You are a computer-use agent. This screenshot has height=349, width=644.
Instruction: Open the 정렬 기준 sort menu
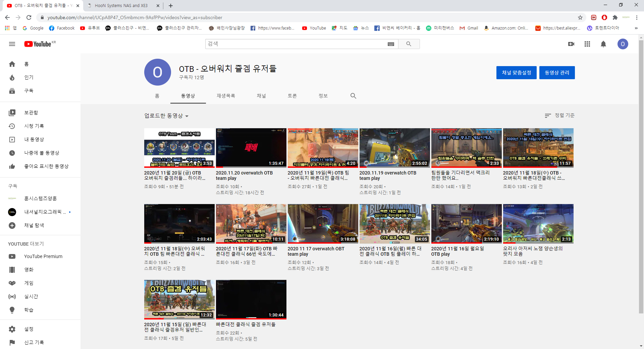(559, 115)
